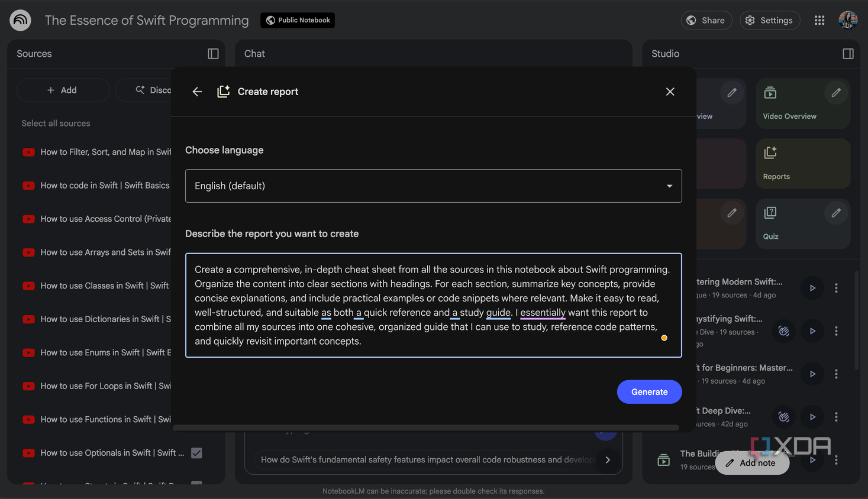Go back from the Create report dialog
This screenshot has width=868, height=499.
[197, 92]
